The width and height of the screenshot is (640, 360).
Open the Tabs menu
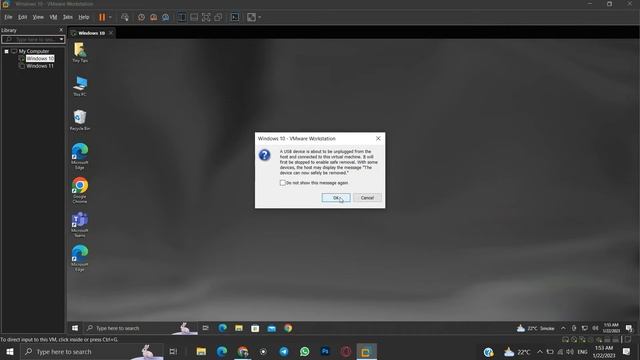[68, 17]
